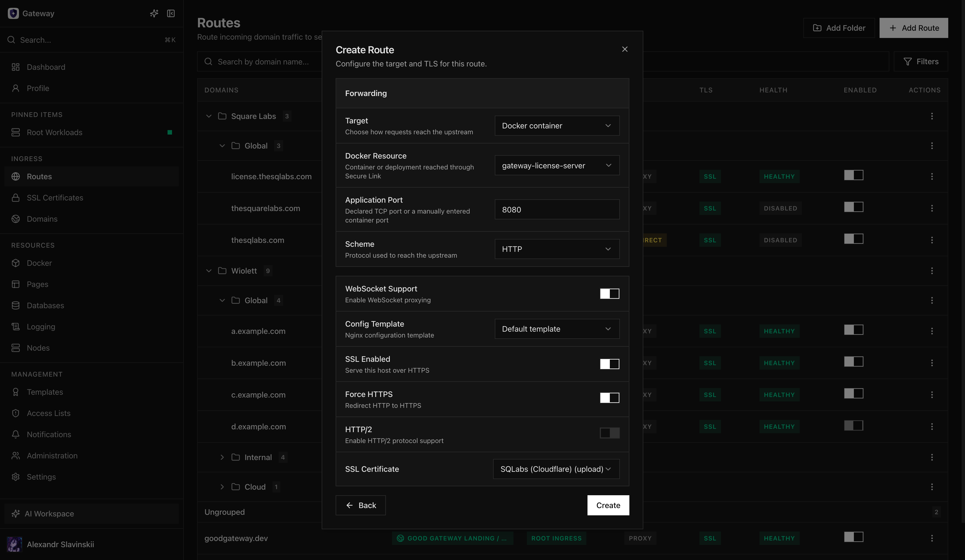Open Access Lists in sidebar
Viewport: 965px width, 560px height.
[92, 413]
